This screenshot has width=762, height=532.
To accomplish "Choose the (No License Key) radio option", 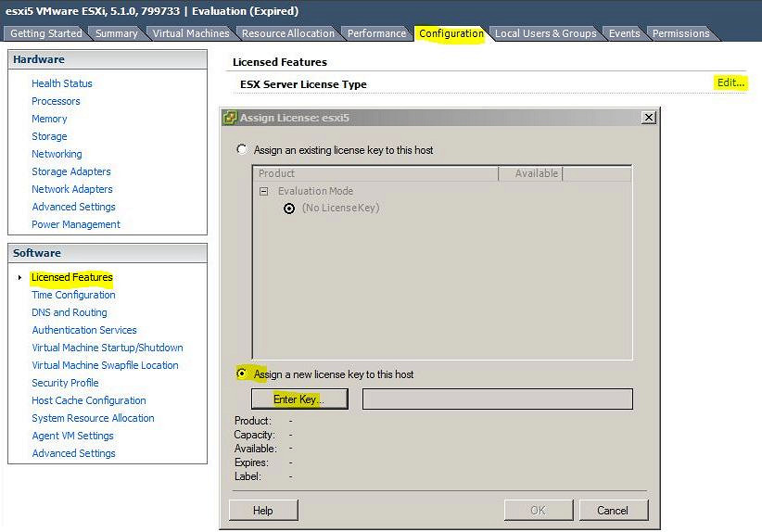I will tap(289, 209).
